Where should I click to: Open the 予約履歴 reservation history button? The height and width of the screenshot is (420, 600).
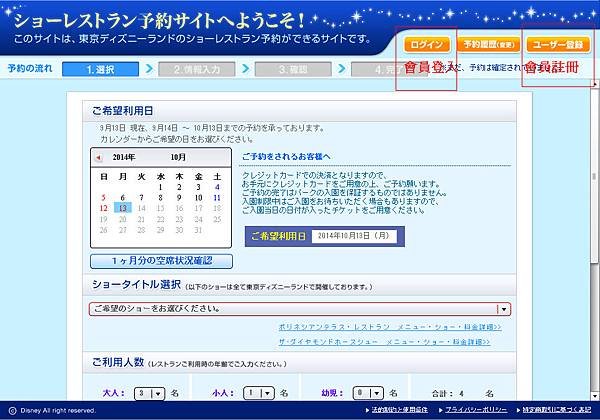click(x=489, y=45)
